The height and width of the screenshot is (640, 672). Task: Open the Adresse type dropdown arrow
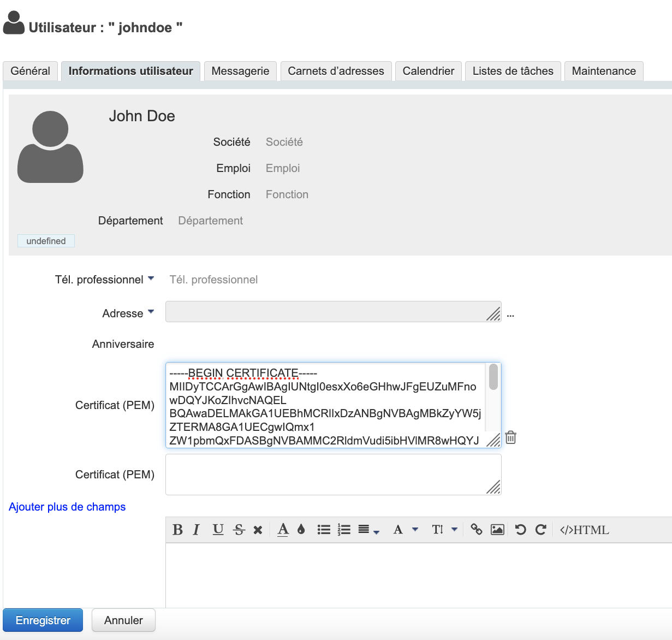(x=151, y=312)
